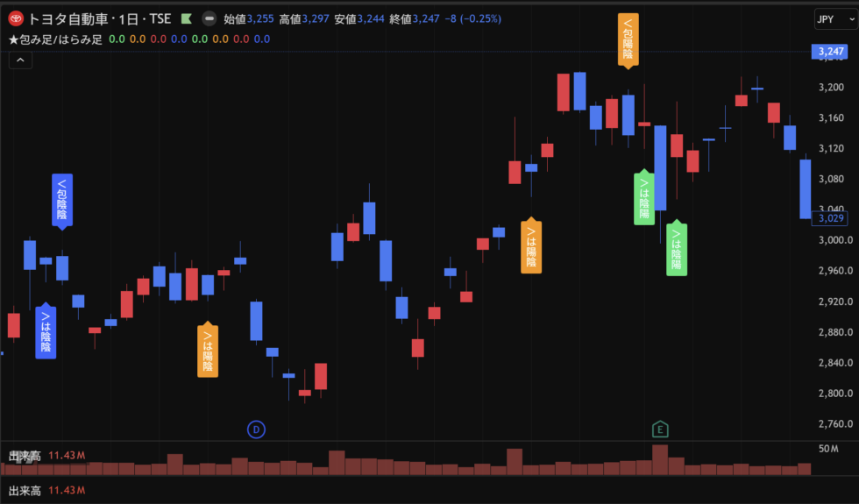This screenshot has height=504, width=859.
Task: Click the highlighted 3,247 price label
Action: click(829, 53)
